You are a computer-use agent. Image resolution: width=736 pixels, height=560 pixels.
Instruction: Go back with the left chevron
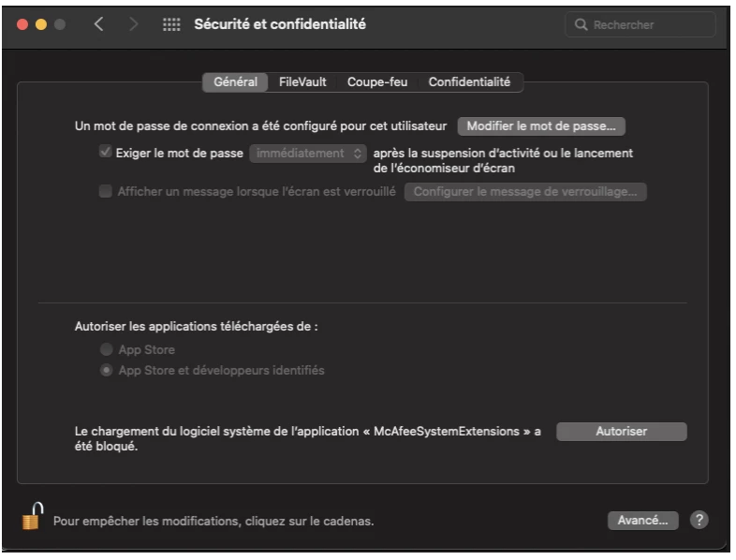pyautogui.click(x=99, y=24)
